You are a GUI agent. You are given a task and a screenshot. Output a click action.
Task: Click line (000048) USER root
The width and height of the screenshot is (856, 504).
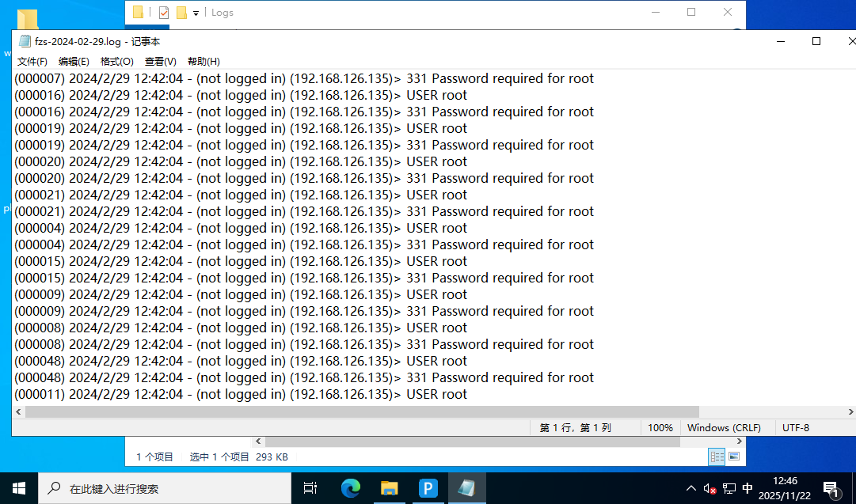[241, 361]
